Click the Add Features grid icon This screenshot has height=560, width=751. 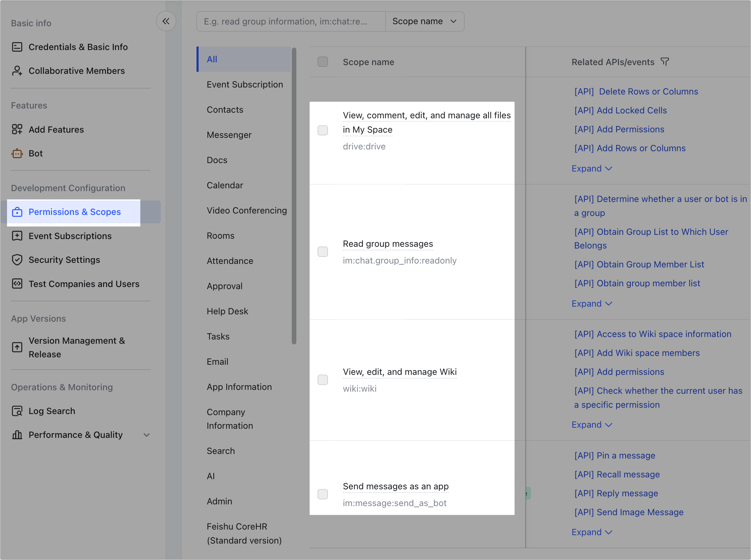pos(17,129)
